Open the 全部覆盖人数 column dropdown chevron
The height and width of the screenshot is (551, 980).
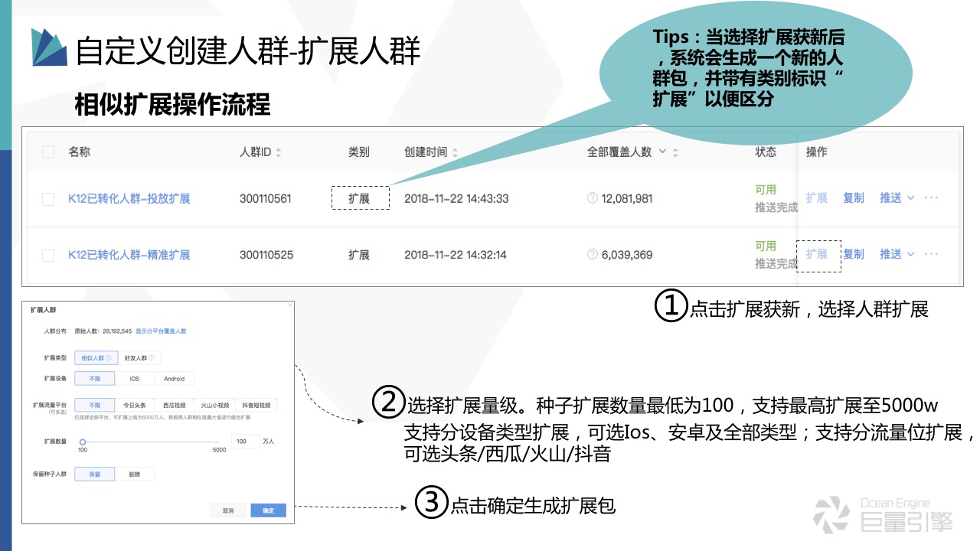click(662, 152)
